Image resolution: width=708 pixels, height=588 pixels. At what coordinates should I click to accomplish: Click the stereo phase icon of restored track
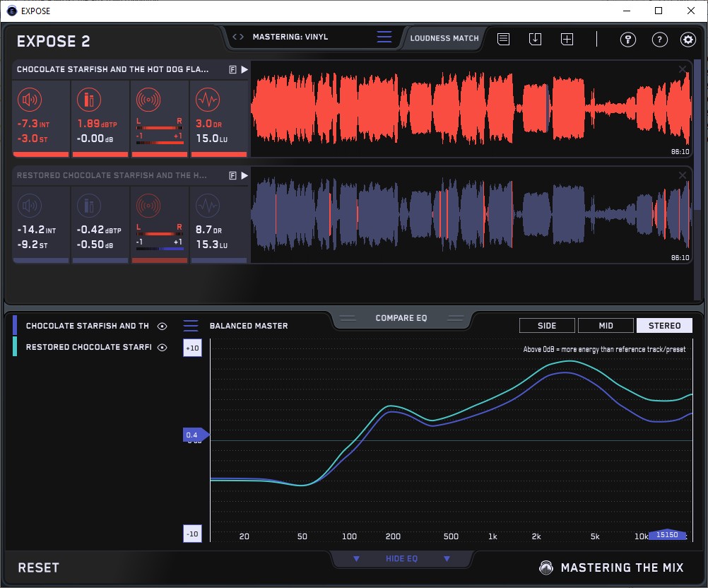pos(148,206)
